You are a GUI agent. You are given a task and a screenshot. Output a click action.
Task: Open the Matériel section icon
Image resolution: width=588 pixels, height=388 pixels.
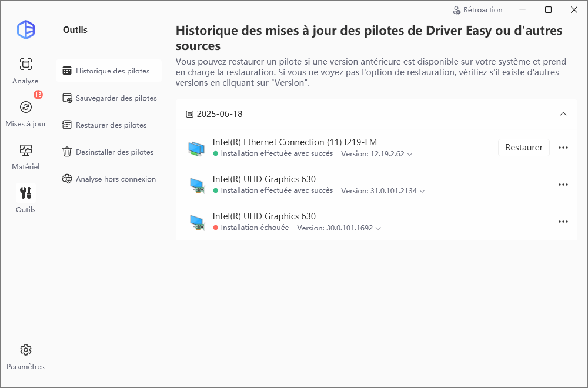tap(26, 150)
